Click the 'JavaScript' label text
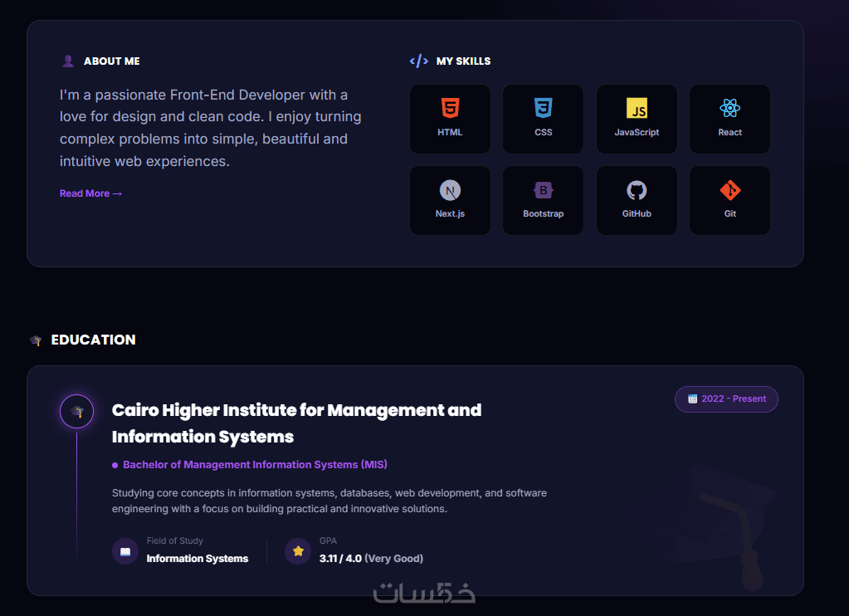 pyautogui.click(x=637, y=132)
